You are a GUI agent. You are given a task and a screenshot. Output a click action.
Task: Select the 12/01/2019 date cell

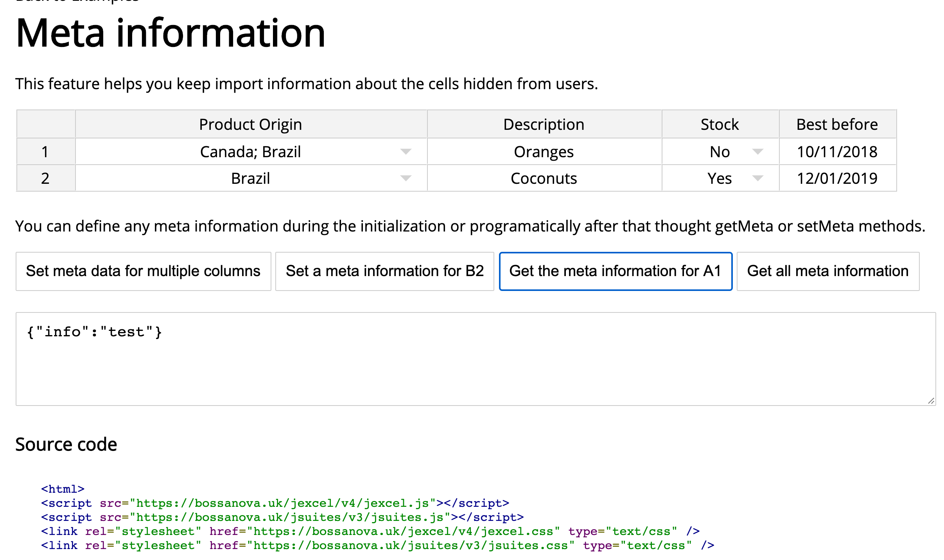coord(838,178)
